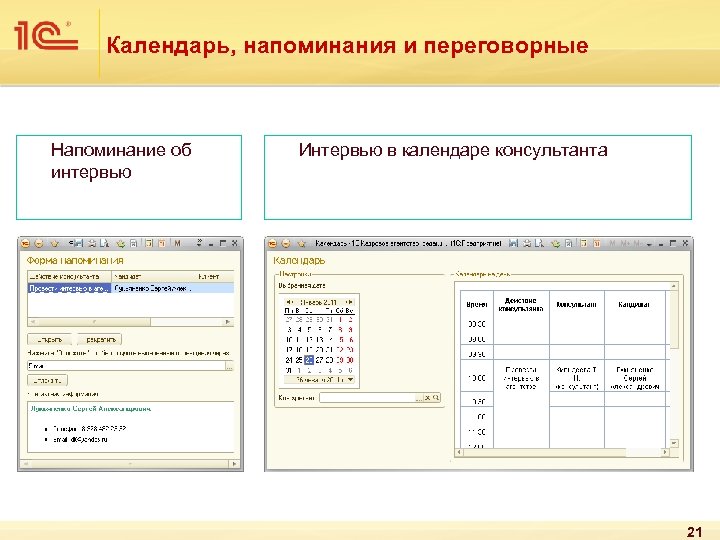Screen dimensions: 720x540
Task: Click magnifier open button in Консультант field
Action: (x=436, y=398)
